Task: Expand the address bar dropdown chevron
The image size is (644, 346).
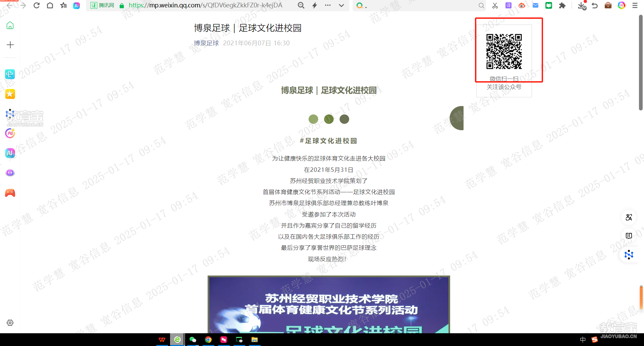Action: (341, 5)
